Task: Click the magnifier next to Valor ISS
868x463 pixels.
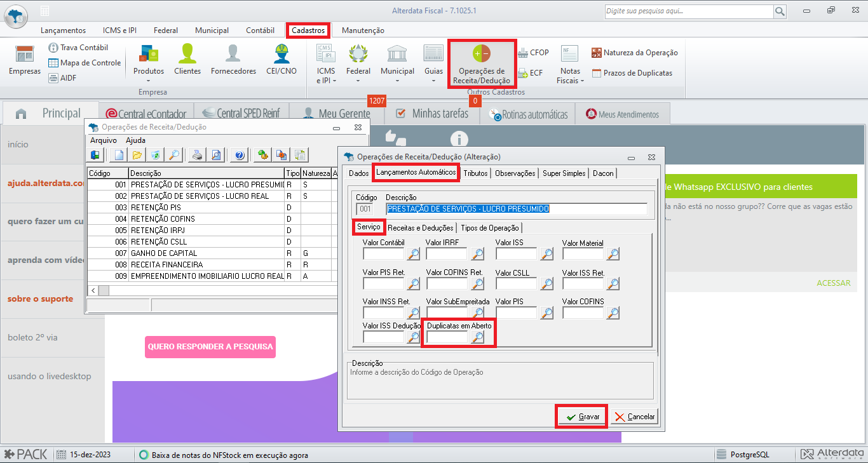Action: point(546,254)
